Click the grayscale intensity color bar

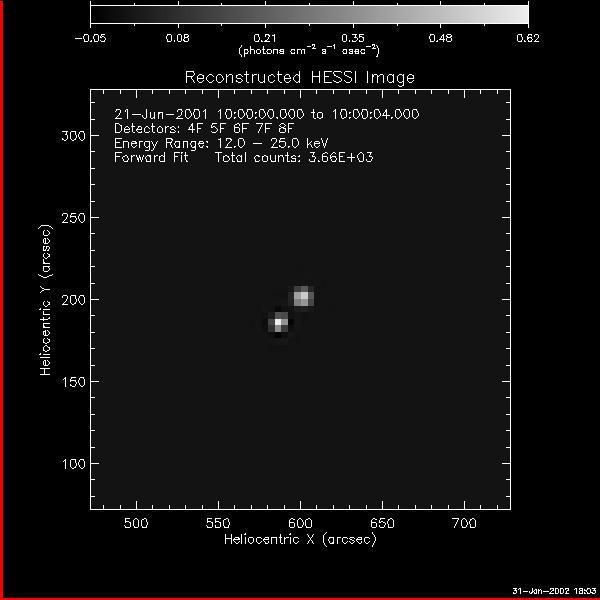pyautogui.click(x=309, y=14)
